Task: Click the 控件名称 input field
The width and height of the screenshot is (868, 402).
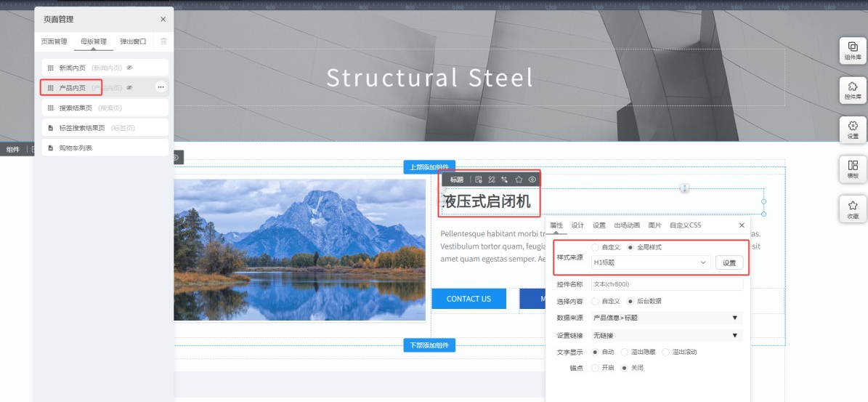Action: 666,284
